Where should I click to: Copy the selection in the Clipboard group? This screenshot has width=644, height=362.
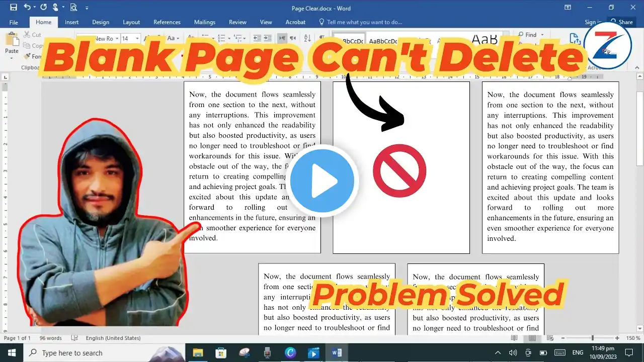pyautogui.click(x=27, y=46)
